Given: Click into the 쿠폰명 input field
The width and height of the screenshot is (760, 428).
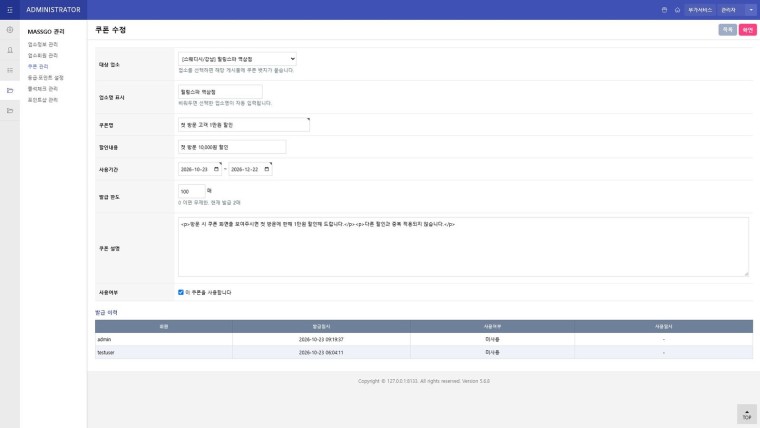Looking at the screenshot, I should tap(244, 125).
